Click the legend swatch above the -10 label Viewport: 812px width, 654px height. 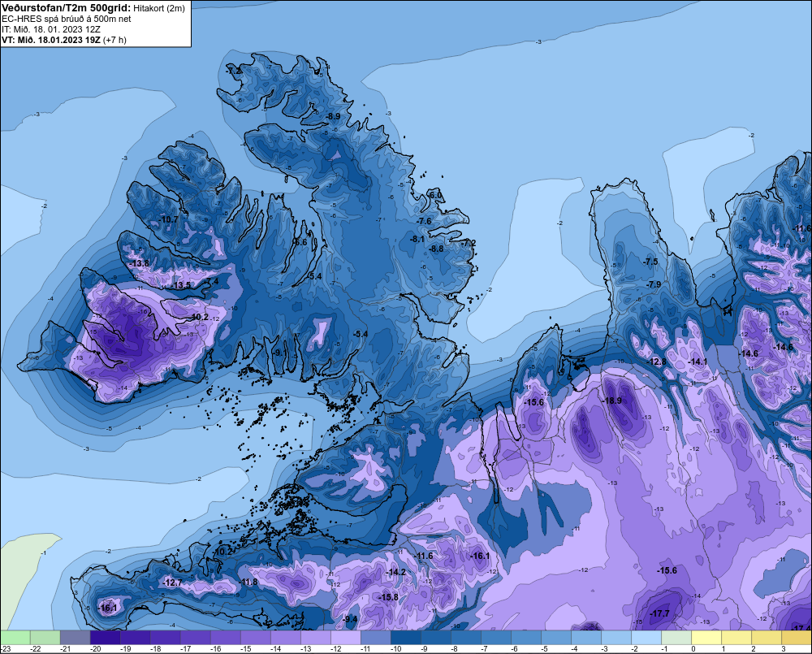point(405,637)
